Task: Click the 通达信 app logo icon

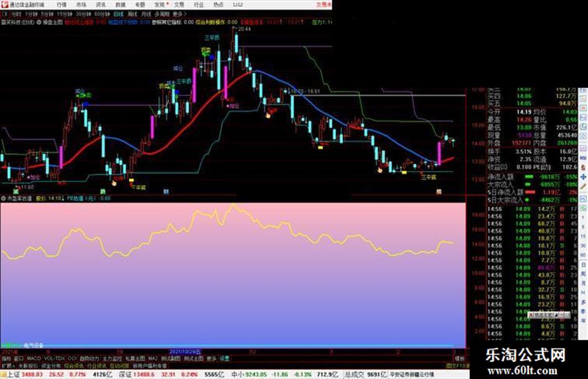Action: point(4,4)
